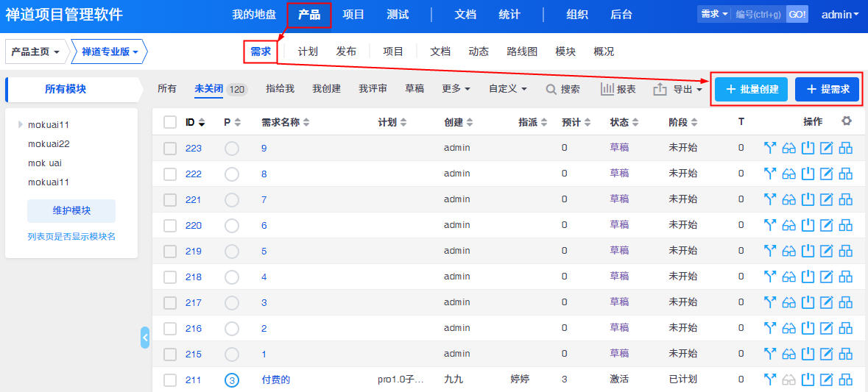Click the 批量创建 batch create button
Viewport: 868px width, 392px height.
pos(751,89)
